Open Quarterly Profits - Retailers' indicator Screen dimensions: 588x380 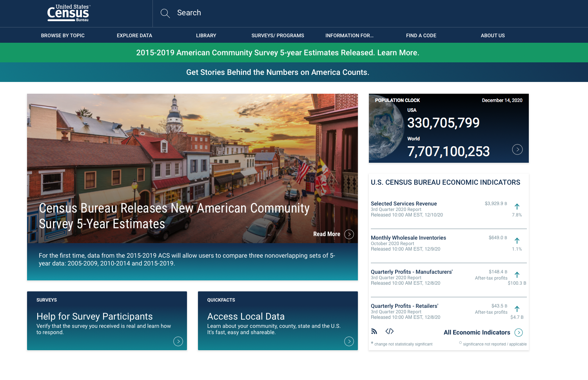pyautogui.click(x=405, y=306)
